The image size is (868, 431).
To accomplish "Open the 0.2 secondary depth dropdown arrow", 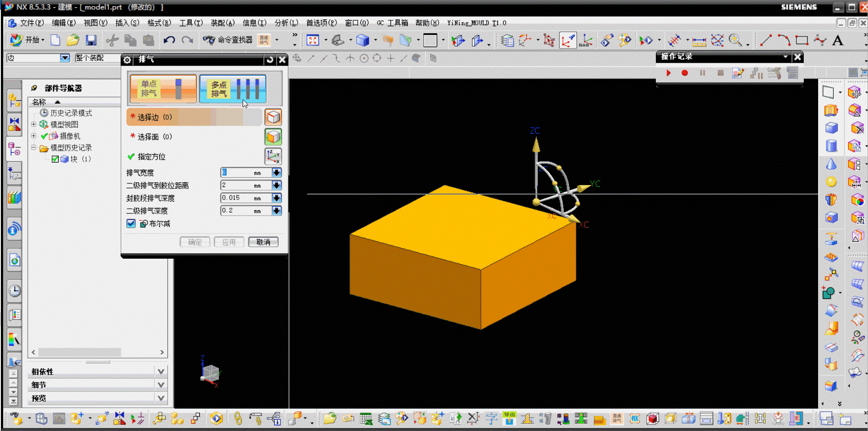I will point(276,211).
